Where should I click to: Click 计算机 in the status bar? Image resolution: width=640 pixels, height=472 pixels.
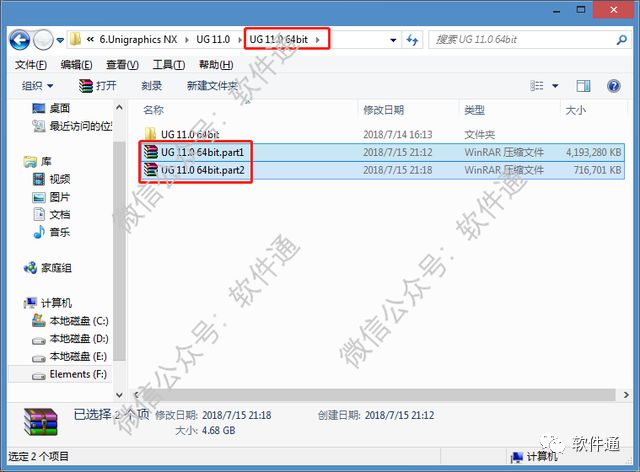(535, 456)
